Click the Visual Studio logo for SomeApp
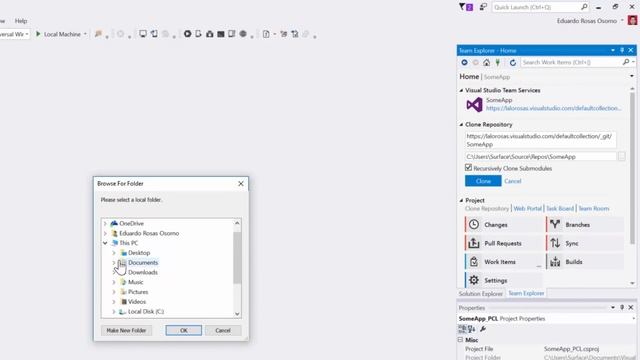This screenshot has height=360, width=640. click(x=474, y=105)
